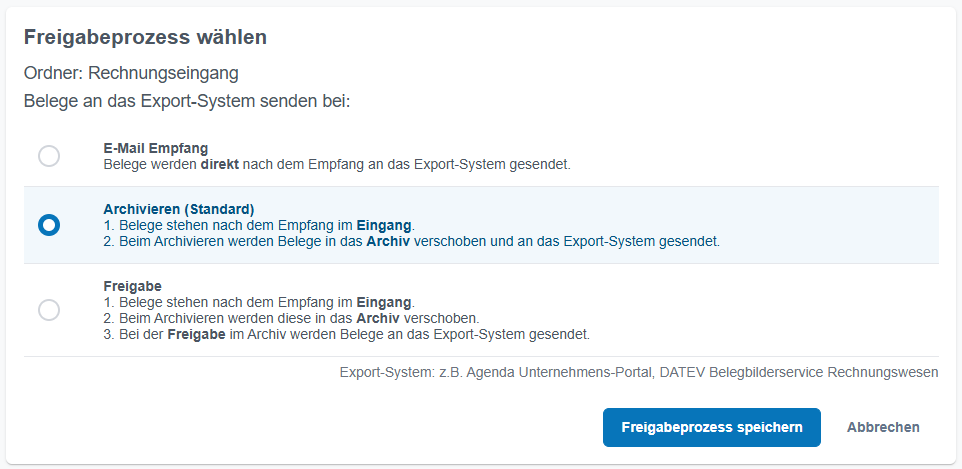Select the Archivieren (Standard) radio button

[49, 225]
